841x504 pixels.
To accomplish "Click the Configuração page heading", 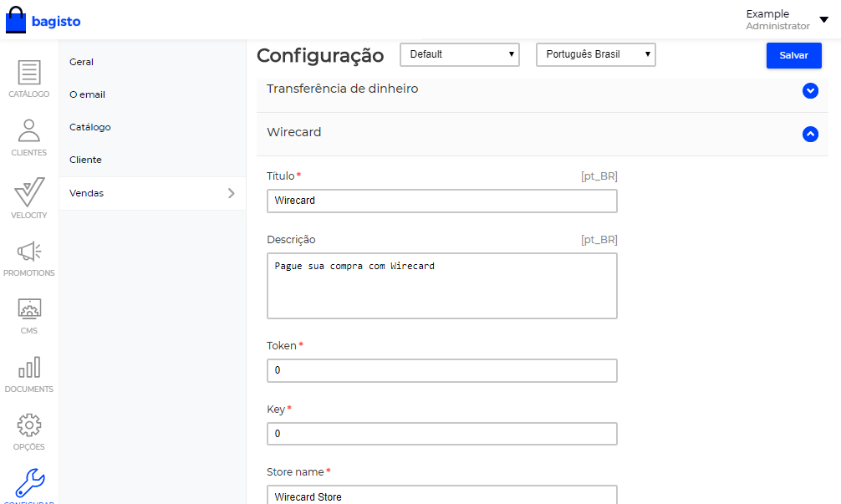I will pyautogui.click(x=320, y=56).
